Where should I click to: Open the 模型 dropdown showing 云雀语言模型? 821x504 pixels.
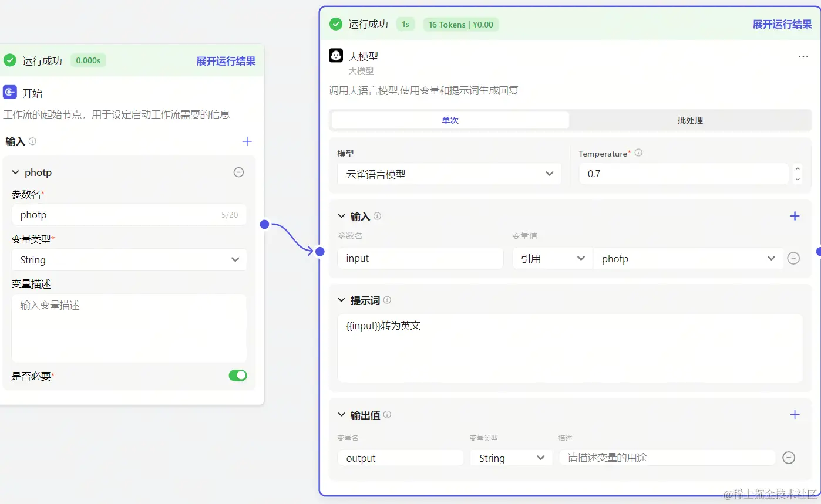click(449, 174)
